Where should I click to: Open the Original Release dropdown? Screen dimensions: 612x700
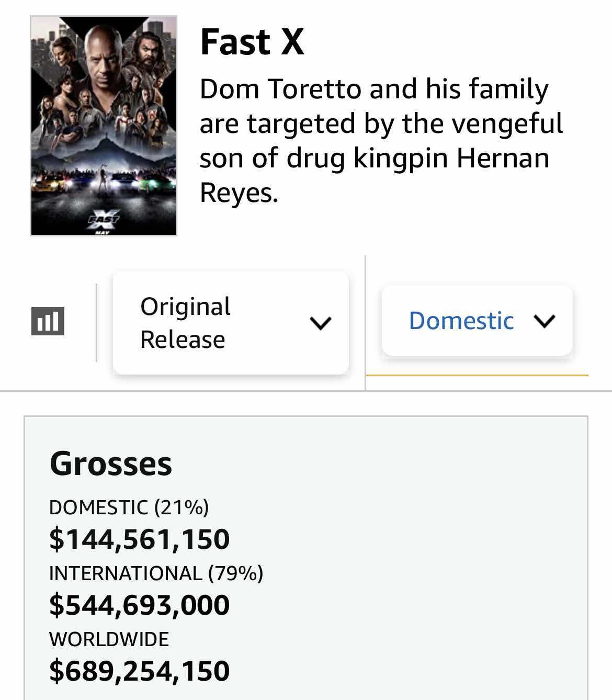click(x=231, y=323)
